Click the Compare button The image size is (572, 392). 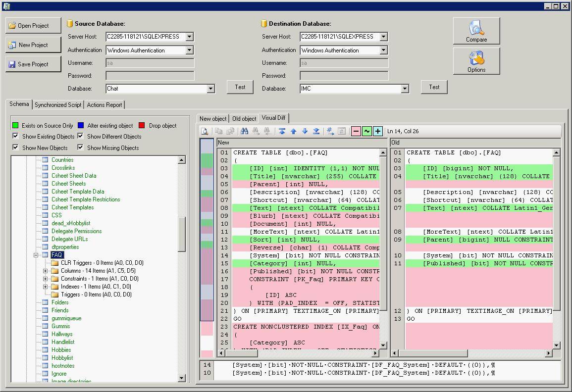(476, 31)
